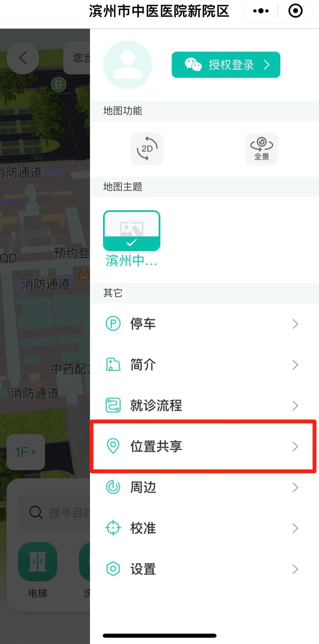Expand the 停车 row chevron
Image resolution: width=319 pixels, height=644 pixels.
coord(295,324)
